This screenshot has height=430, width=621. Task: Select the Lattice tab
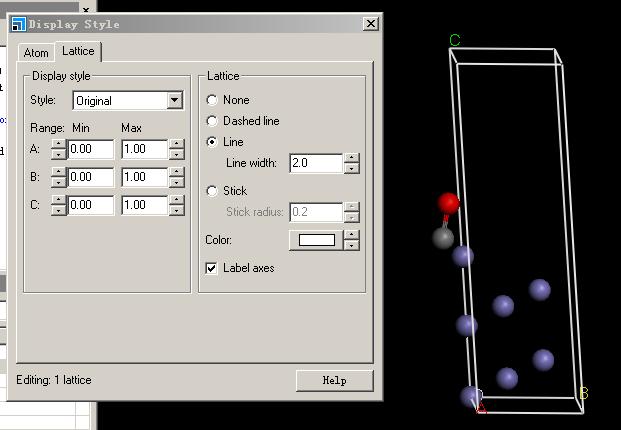pyautogui.click(x=78, y=51)
